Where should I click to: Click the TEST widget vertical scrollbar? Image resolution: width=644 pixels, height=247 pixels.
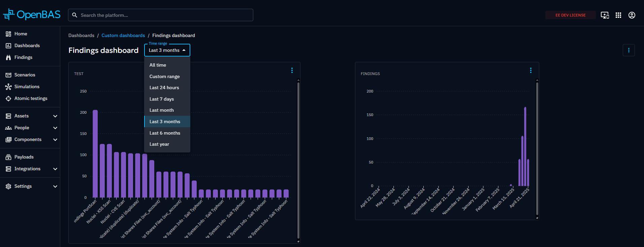(298, 161)
